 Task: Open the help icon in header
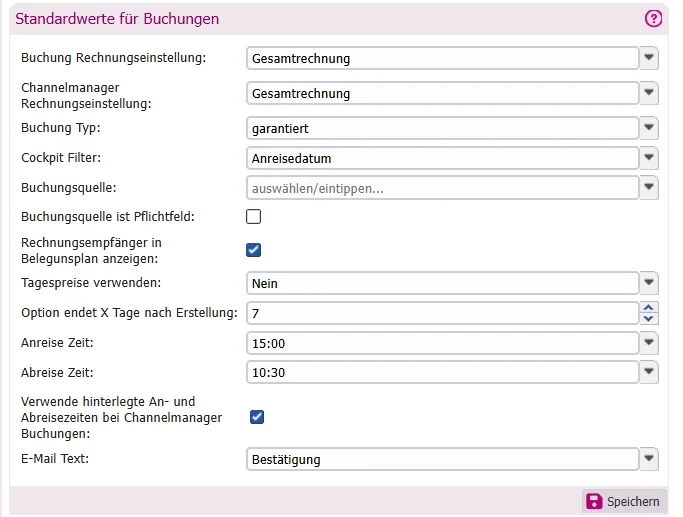coord(653,19)
